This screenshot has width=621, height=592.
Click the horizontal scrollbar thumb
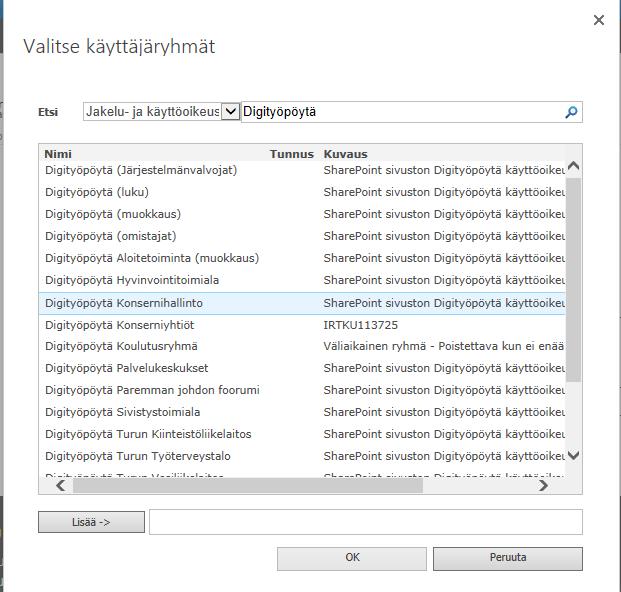click(248, 485)
